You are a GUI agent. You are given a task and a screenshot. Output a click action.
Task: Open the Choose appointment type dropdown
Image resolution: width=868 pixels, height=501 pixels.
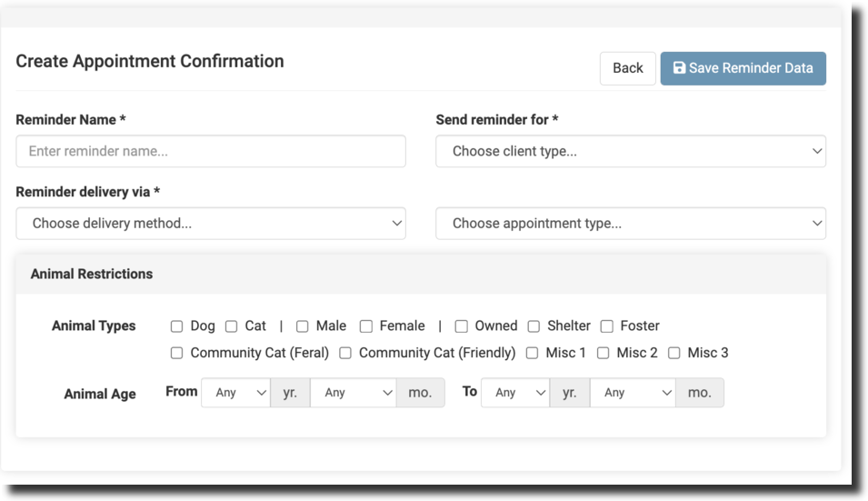point(630,223)
